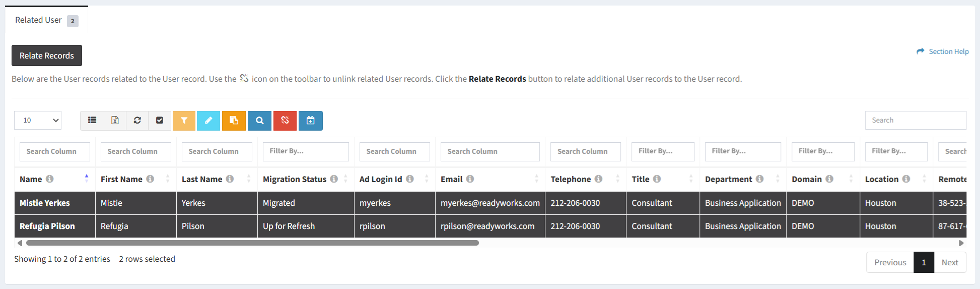This screenshot has height=289, width=980.
Task: Open the page size dropdown showing 10
Action: (x=38, y=121)
